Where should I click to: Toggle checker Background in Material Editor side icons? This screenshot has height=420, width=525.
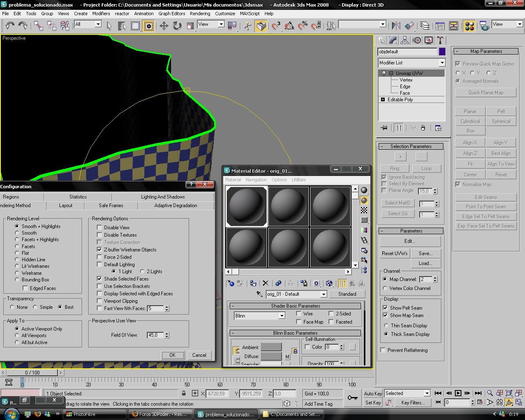pyautogui.click(x=364, y=210)
